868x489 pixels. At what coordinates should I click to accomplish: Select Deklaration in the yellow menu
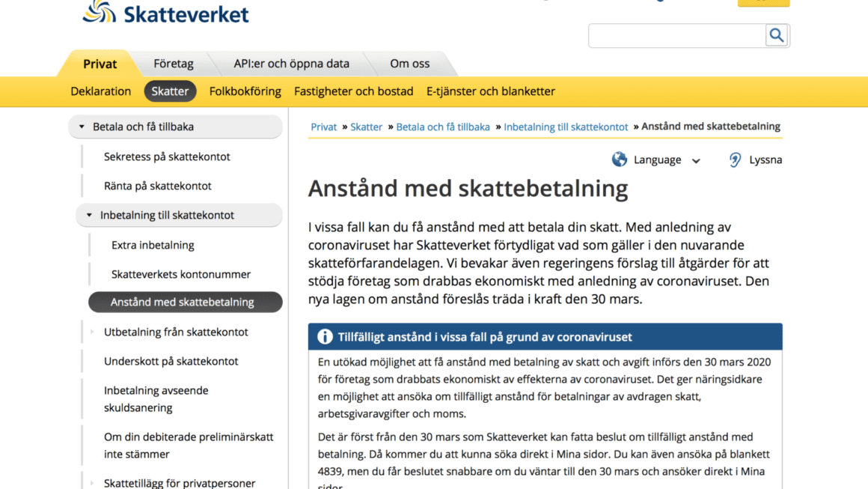coord(101,91)
